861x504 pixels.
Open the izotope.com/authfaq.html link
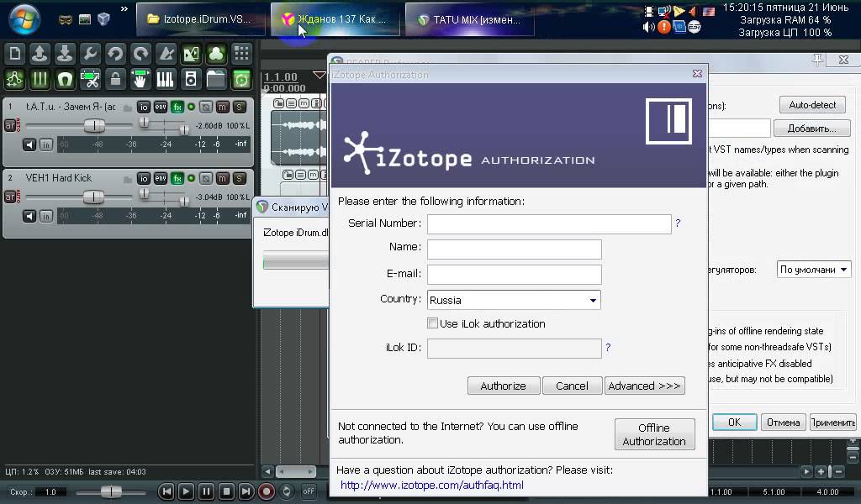(432, 485)
